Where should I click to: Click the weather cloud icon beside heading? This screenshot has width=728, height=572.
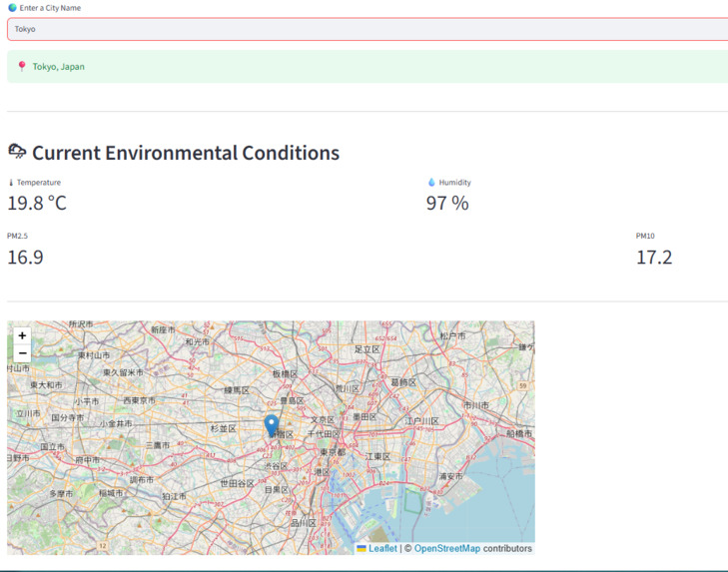pyautogui.click(x=17, y=152)
